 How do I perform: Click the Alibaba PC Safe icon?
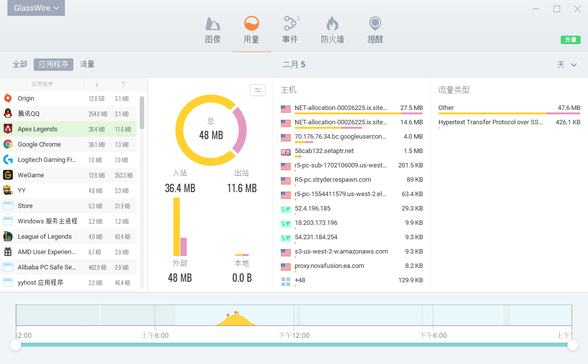[8, 267]
